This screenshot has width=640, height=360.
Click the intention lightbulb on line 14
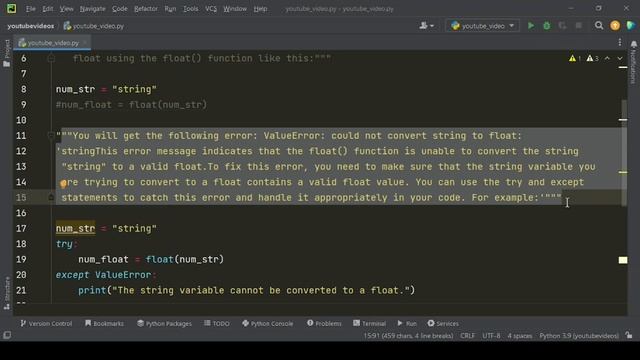coord(63,183)
